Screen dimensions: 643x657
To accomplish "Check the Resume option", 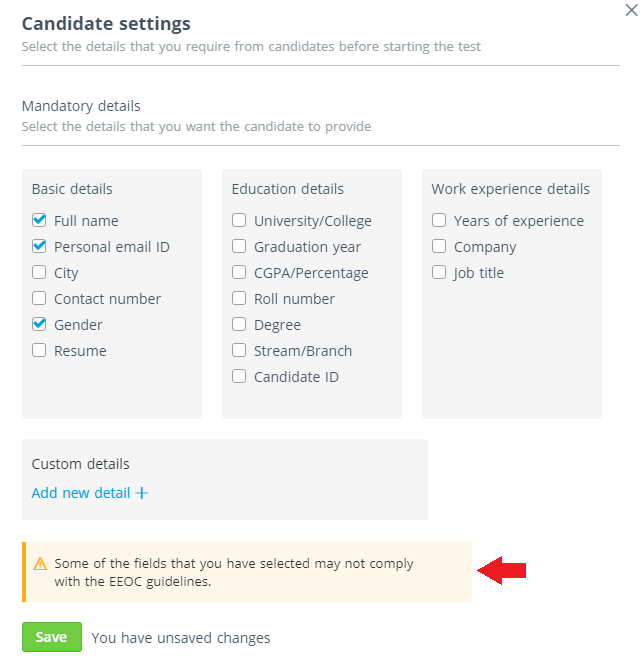I will (39, 350).
